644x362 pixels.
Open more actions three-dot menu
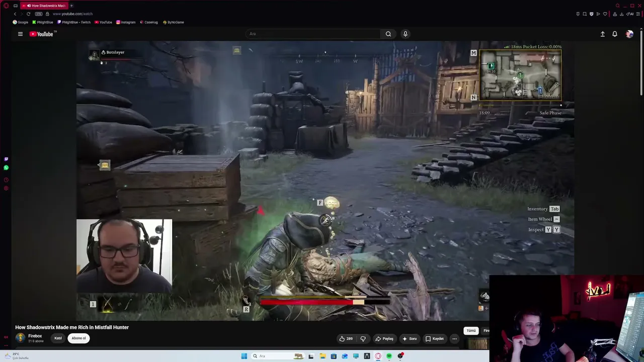[x=454, y=339]
